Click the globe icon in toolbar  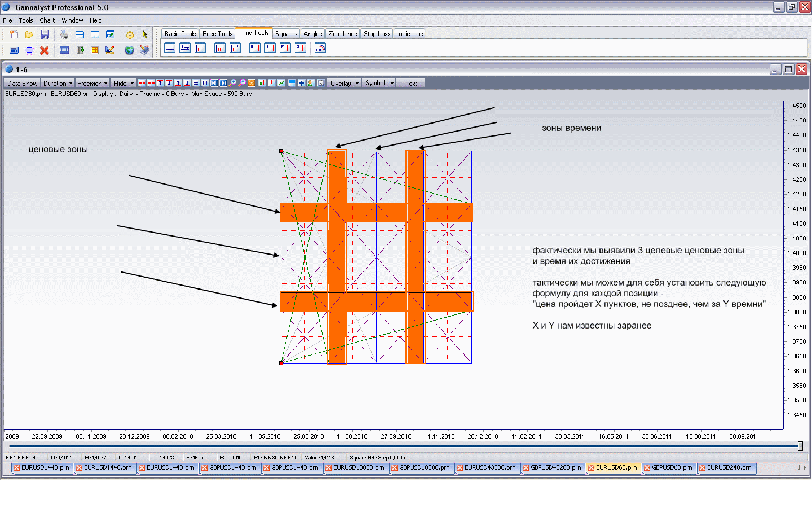pos(129,50)
